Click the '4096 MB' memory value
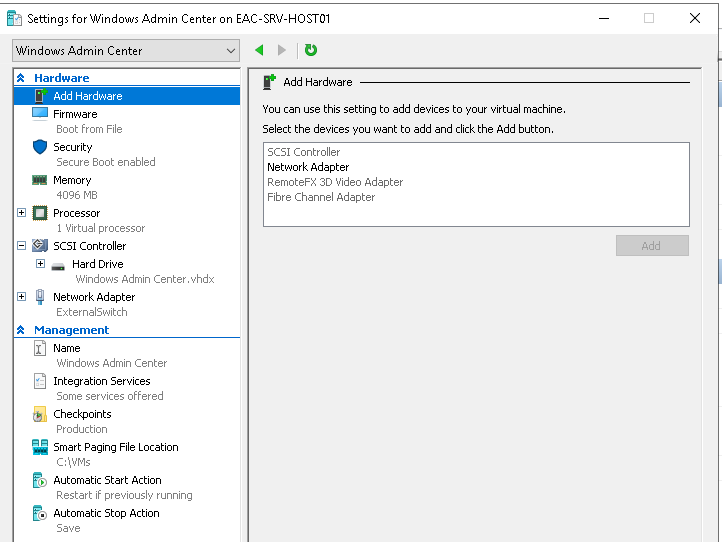Screen dimensions: 722x542 pyautogui.click(x=77, y=195)
